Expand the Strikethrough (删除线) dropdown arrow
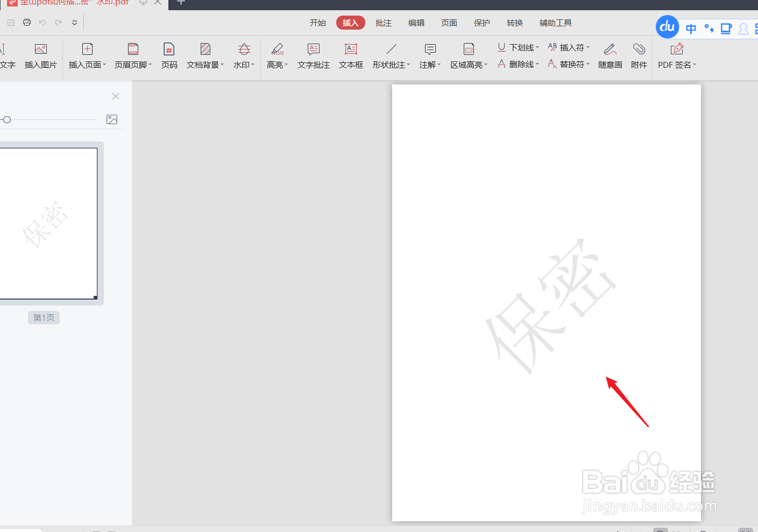This screenshot has width=758, height=532. point(537,64)
